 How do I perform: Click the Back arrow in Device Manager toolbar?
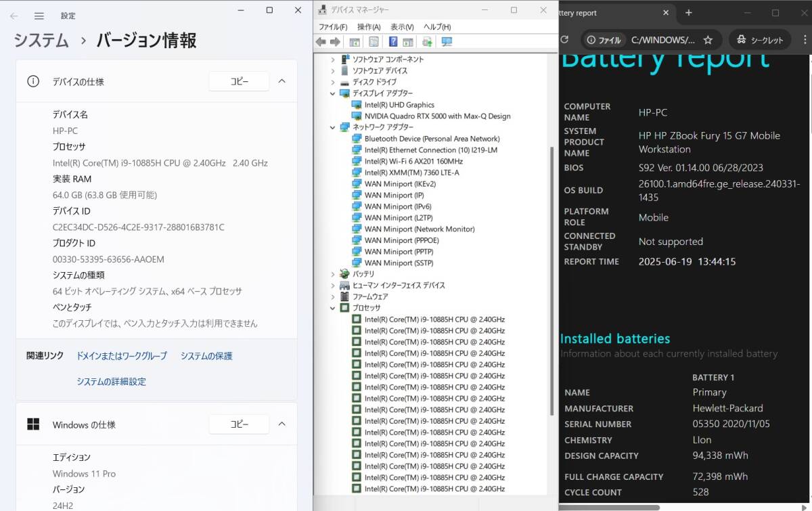tap(321, 42)
